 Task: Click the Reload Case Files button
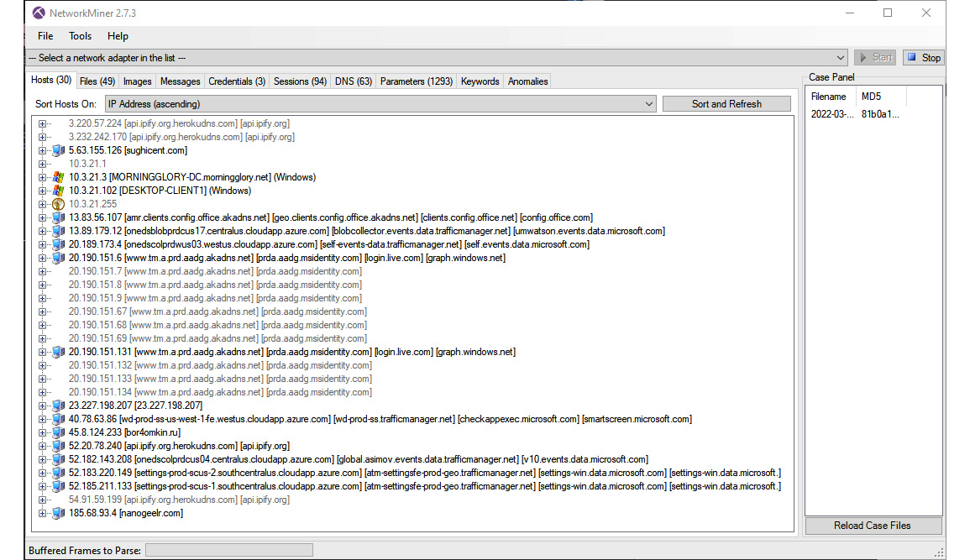click(873, 526)
